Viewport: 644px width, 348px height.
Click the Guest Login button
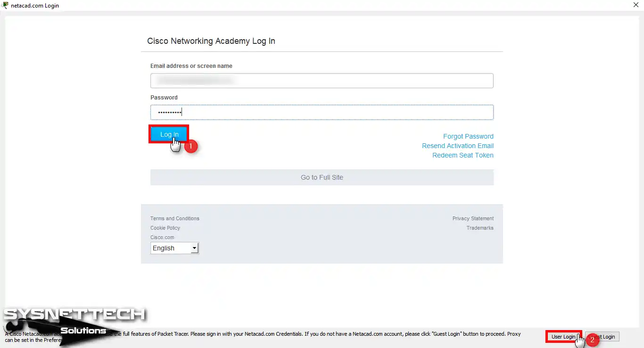click(602, 337)
